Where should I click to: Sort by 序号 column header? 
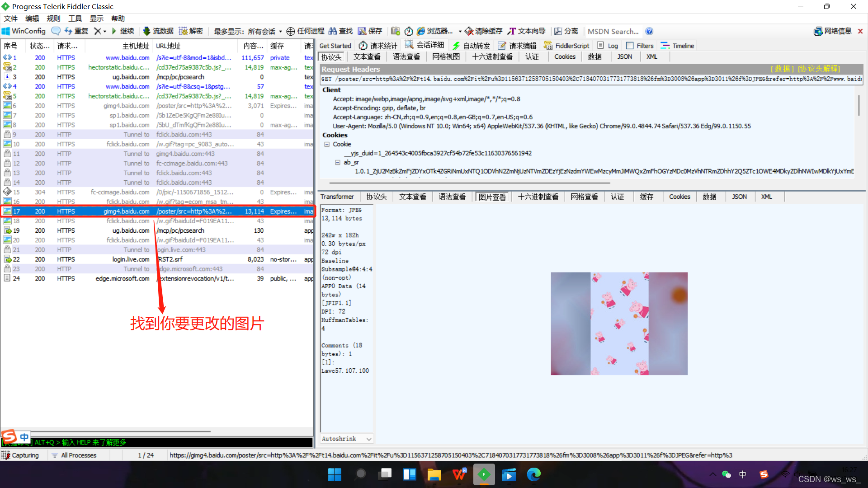point(13,46)
